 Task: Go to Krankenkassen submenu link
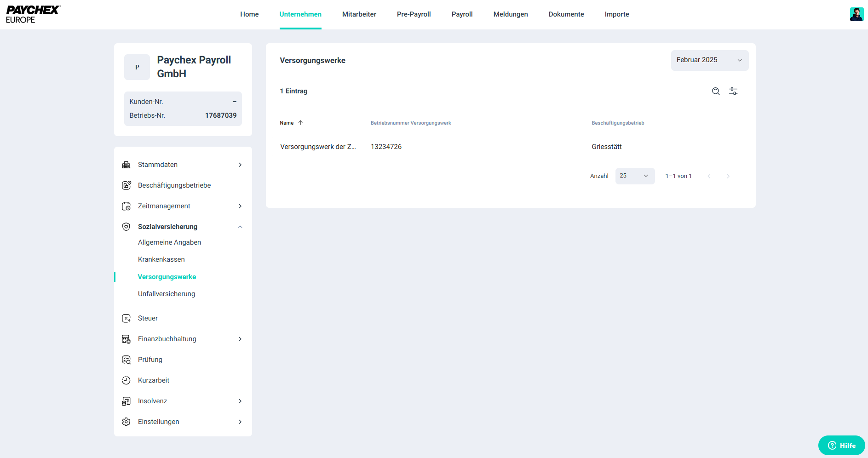pyautogui.click(x=161, y=259)
